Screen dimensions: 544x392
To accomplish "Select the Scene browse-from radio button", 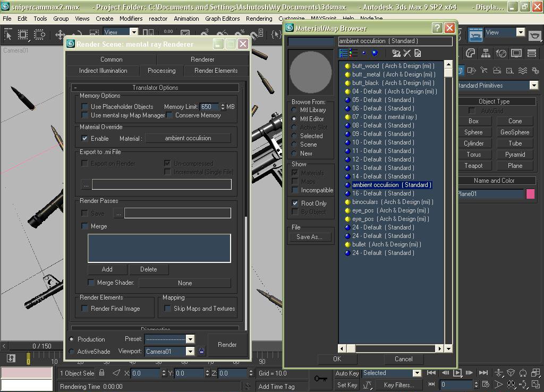I will [x=294, y=144].
